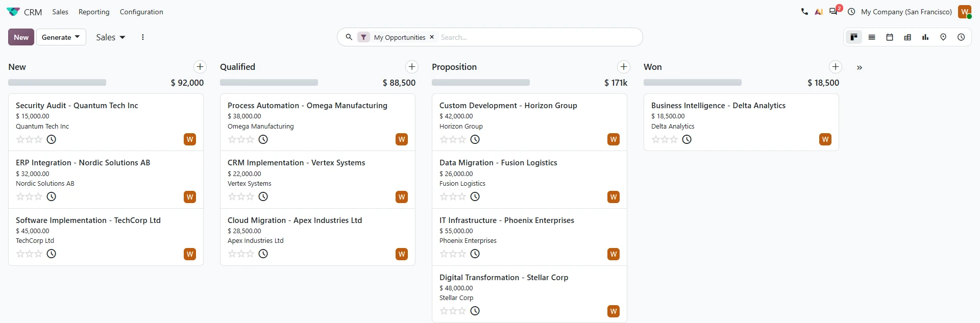The width and height of the screenshot is (980, 323).
Task: Add a quick card in Qualified column
Action: coord(412,67)
